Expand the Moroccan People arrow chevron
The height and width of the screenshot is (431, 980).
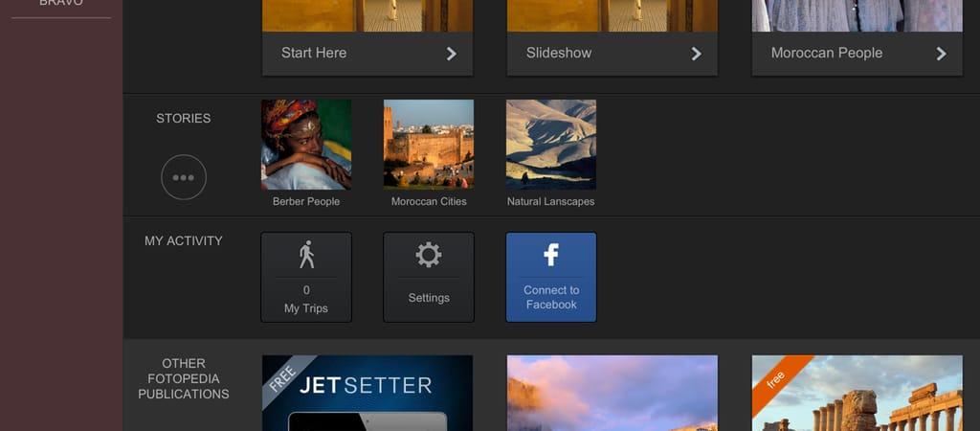pos(941,54)
